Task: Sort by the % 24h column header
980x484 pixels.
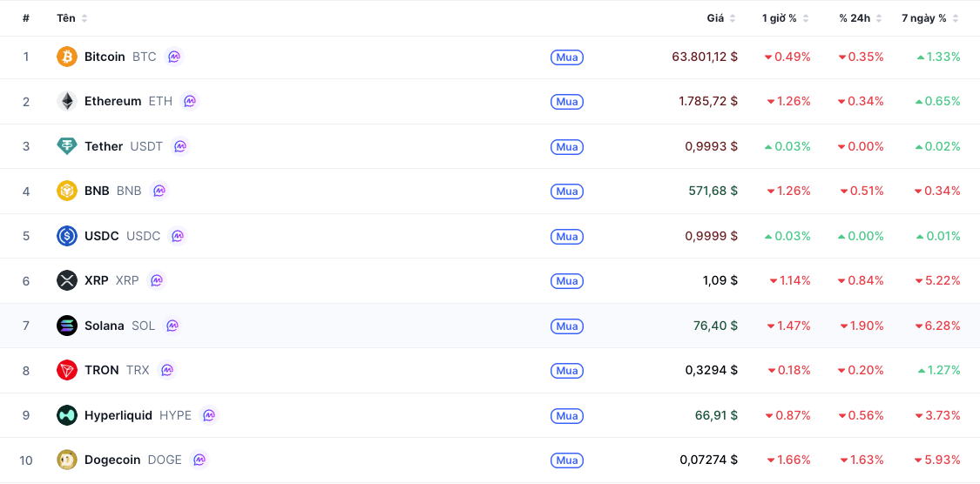Action: point(861,19)
